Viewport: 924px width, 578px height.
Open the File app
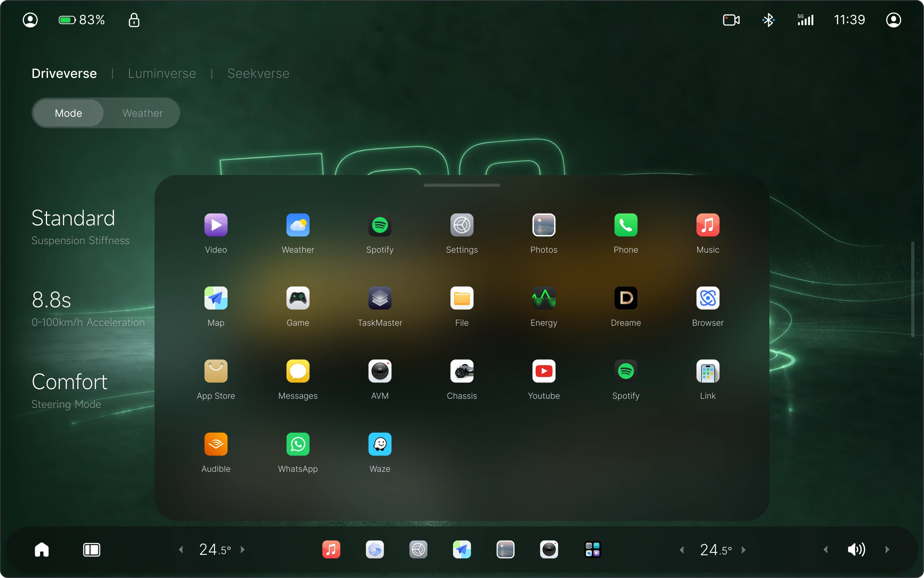click(462, 298)
